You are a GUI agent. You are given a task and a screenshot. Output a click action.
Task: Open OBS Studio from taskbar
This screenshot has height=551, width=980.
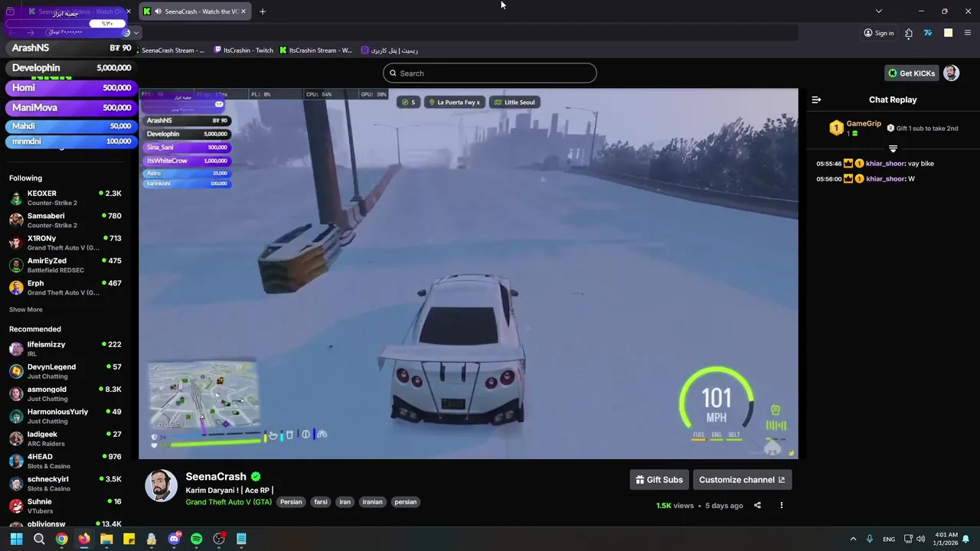[219, 539]
